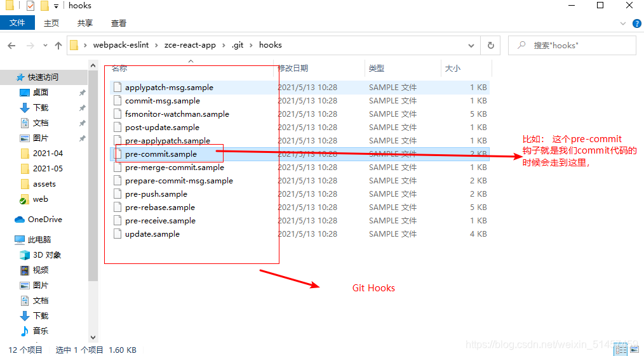This screenshot has width=644, height=356.
Task: Open the 2021-05 folder in sidebar
Action: [48, 168]
